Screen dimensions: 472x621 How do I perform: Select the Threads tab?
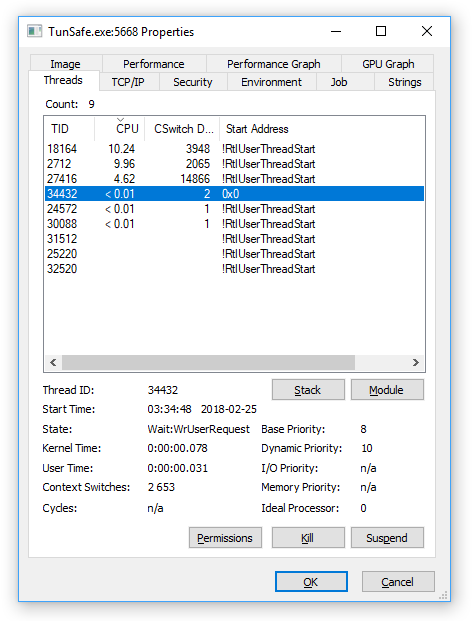(63, 80)
